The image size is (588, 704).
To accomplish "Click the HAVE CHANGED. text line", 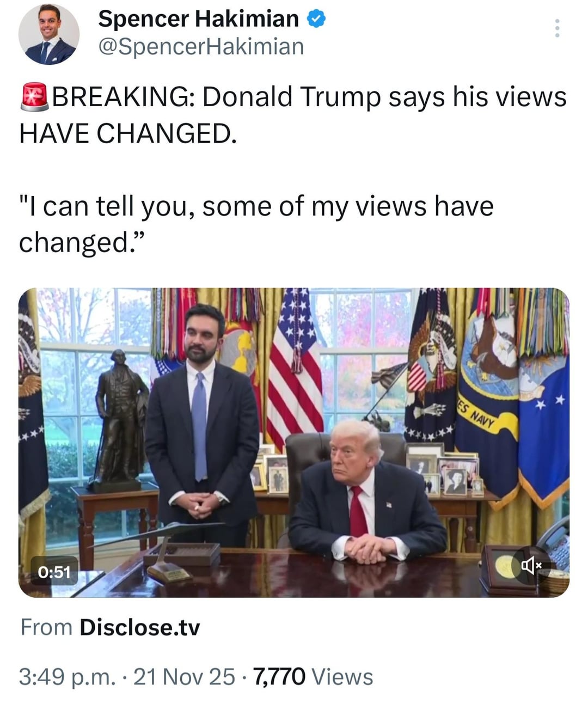I will click(128, 133).
